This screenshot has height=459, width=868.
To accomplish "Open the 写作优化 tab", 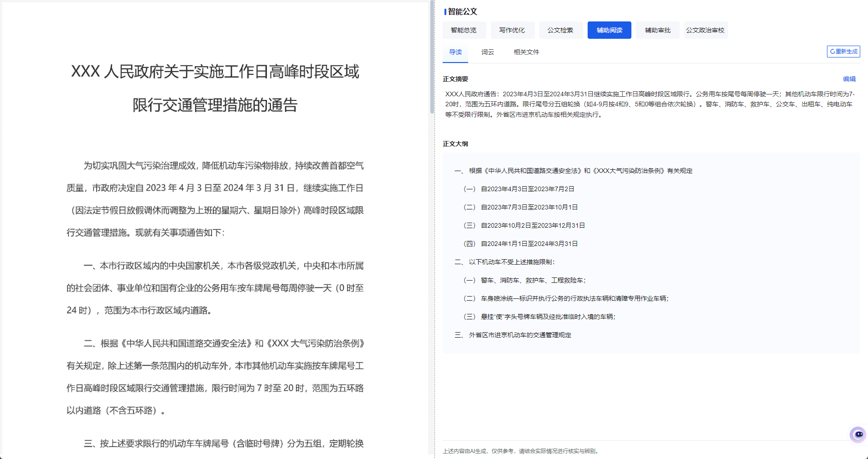I will click(x=512, y=30).
